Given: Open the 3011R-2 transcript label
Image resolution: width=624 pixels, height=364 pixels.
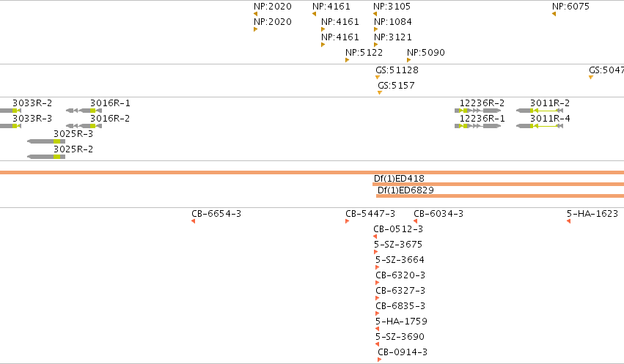Looking at the screenshot, I should tap(550, 103).
